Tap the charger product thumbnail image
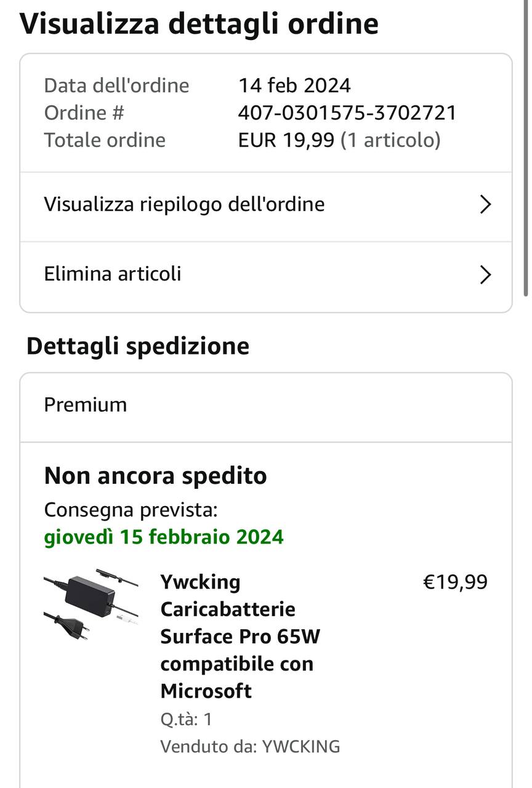 pyautogui.click(x=91, y=605)
